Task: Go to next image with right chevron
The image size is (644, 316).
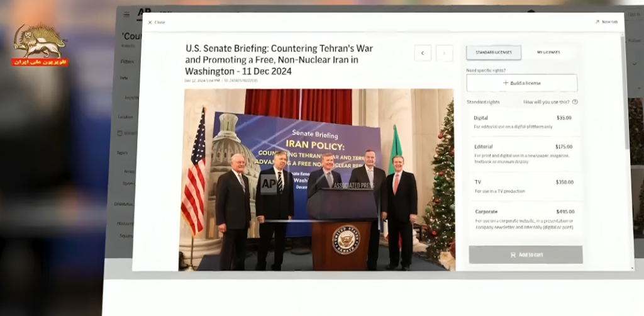Action: tap(445, 53)
